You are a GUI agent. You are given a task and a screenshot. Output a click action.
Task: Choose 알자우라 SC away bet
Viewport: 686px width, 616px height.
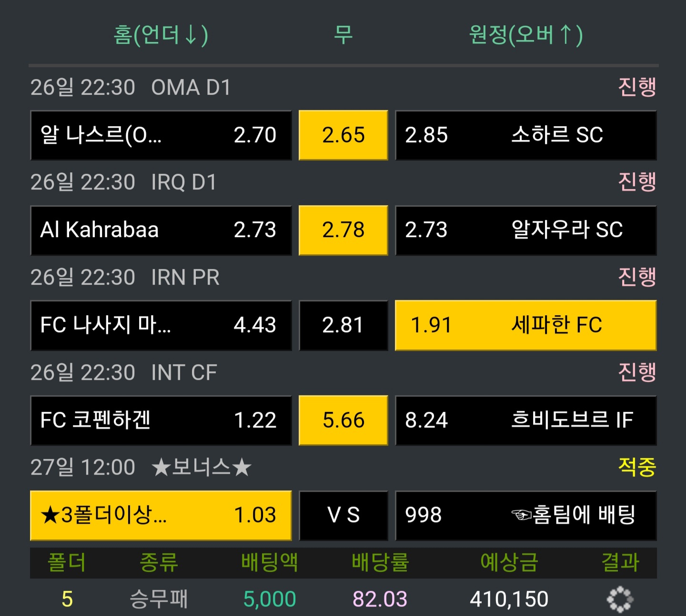[x=526, y=230]
